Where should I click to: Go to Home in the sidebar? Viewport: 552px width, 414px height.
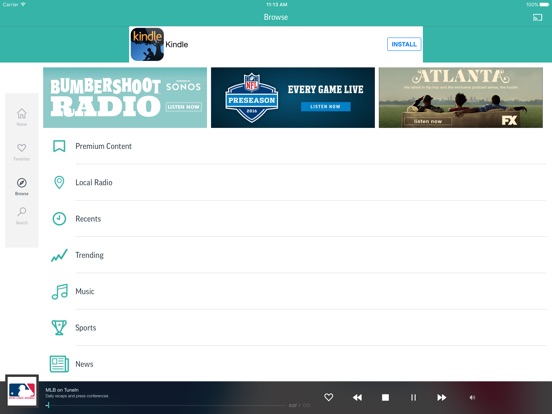[21, 117]
